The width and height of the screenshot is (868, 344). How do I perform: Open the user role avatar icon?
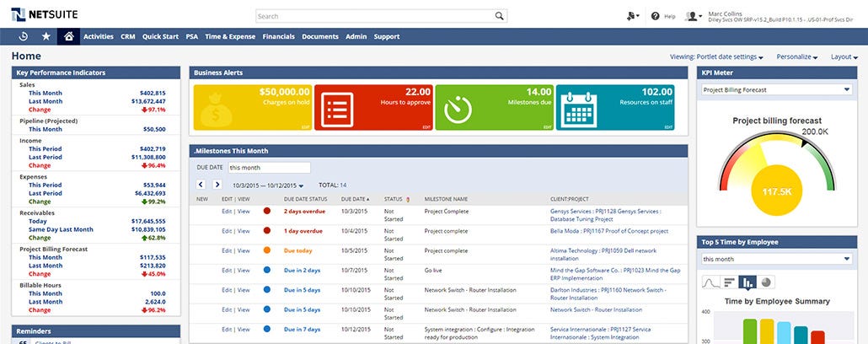pos(693,16)
